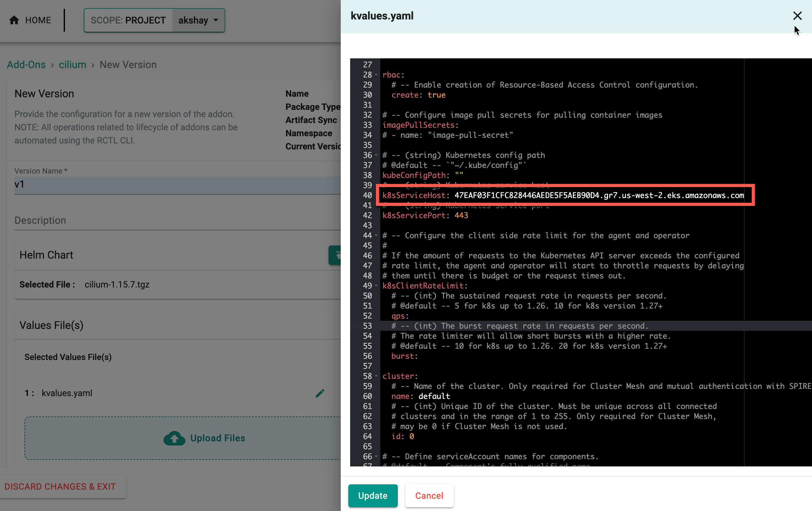Screen dimensions: 812x511
Task: Collapse the fold arrow at line 36
Action: click(376, 155)
